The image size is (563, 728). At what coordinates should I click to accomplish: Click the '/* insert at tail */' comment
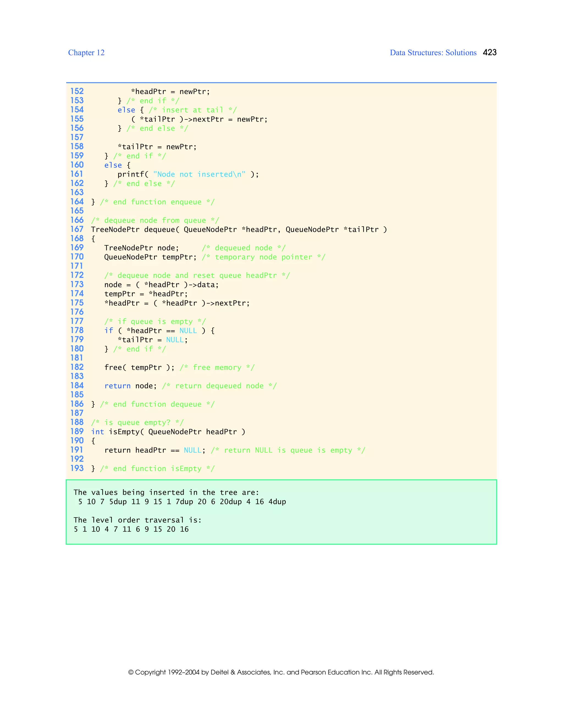(x=193, y=110)
